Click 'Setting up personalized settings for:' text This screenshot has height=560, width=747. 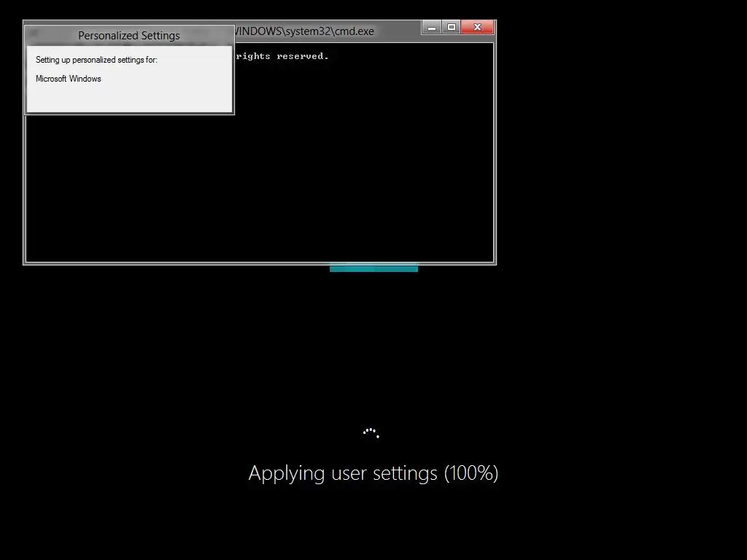click(96, 60)
